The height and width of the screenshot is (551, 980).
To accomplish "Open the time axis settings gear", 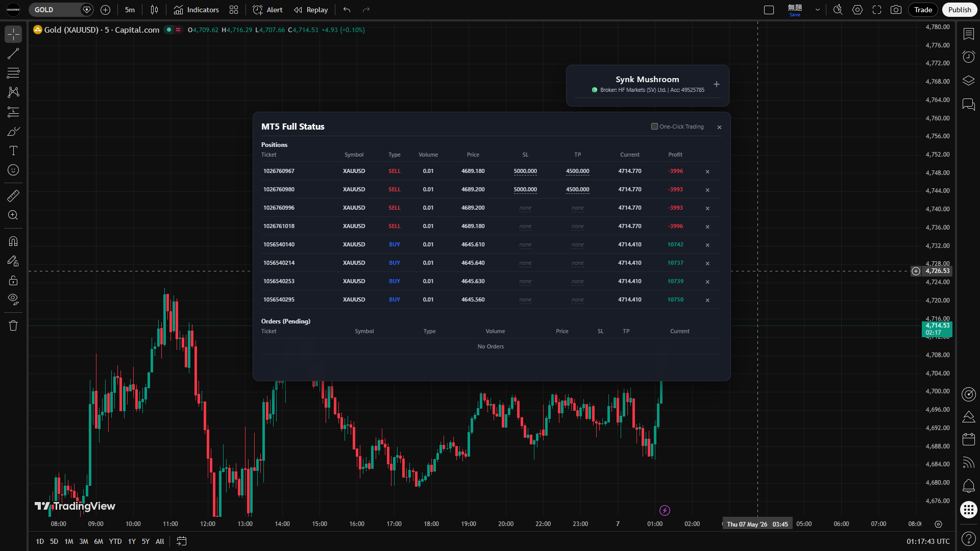I will point(938,524).
